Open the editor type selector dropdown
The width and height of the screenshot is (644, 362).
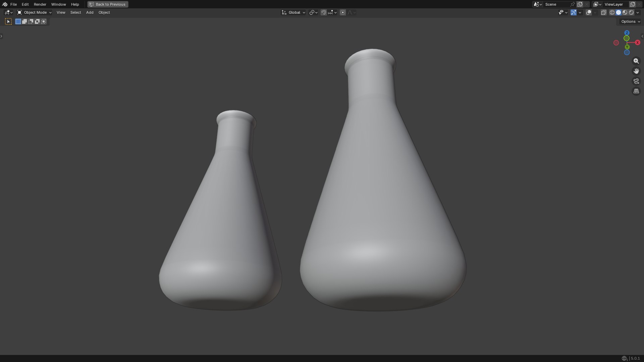(x=8, y=12)
